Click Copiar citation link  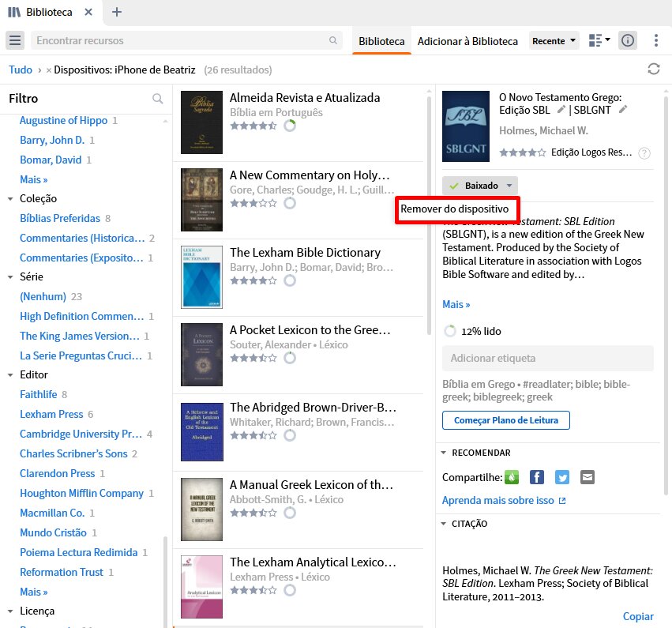pos(638,616)
